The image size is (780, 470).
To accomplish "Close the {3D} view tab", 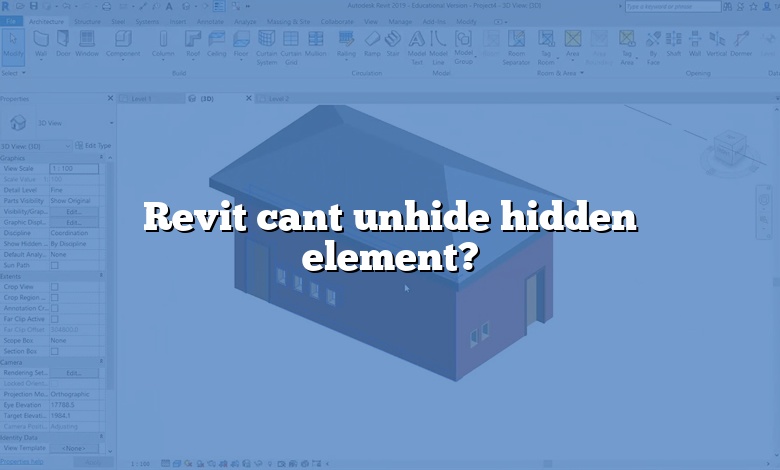I will (249, 98).
